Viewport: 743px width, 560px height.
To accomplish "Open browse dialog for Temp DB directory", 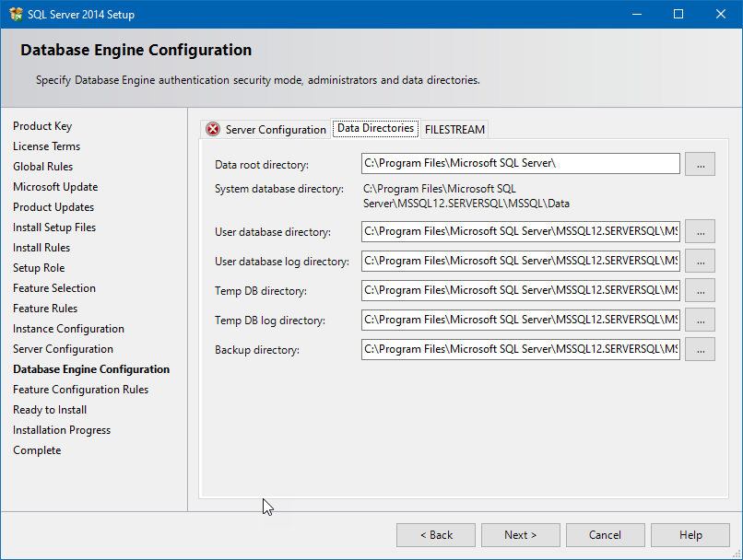I will point(700,290).
